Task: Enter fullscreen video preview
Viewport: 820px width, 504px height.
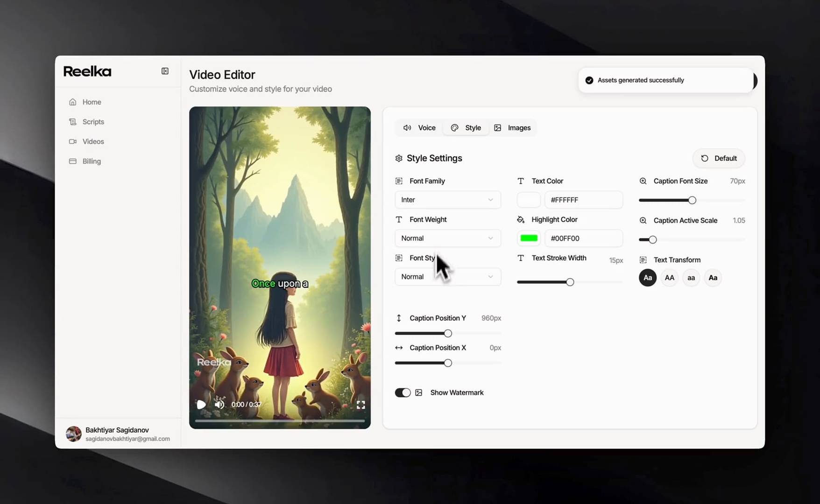Action: (361, 405)
